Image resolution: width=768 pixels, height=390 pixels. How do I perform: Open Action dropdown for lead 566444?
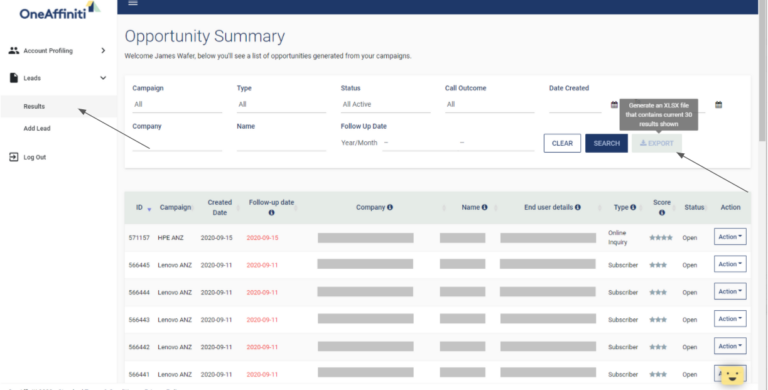click(x=730, y=292)
